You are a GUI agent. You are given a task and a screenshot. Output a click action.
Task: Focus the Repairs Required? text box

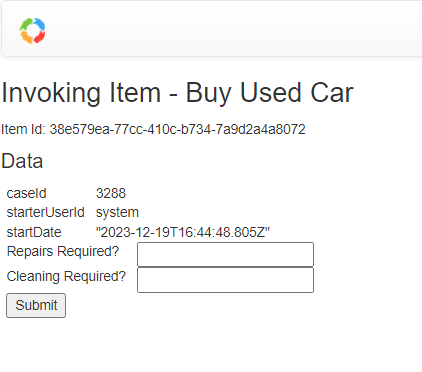coord(225,255)
